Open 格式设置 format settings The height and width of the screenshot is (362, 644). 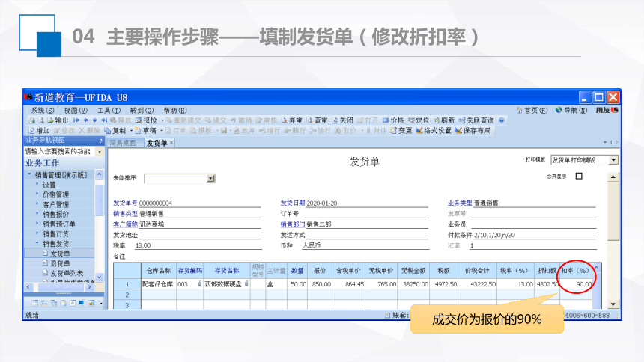click(x=434, y=131)
